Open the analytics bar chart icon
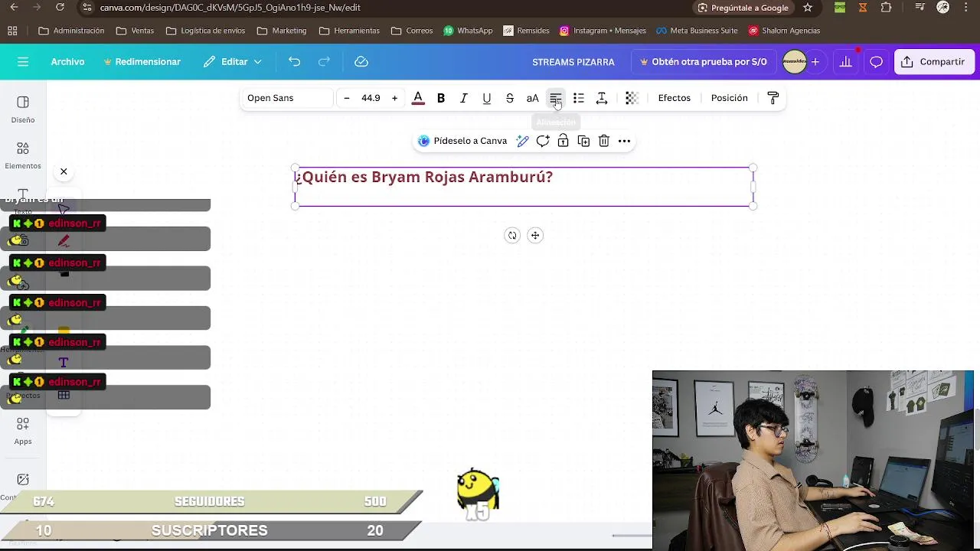The height and width of the screenshot is (551, 980). pos(845,62)
